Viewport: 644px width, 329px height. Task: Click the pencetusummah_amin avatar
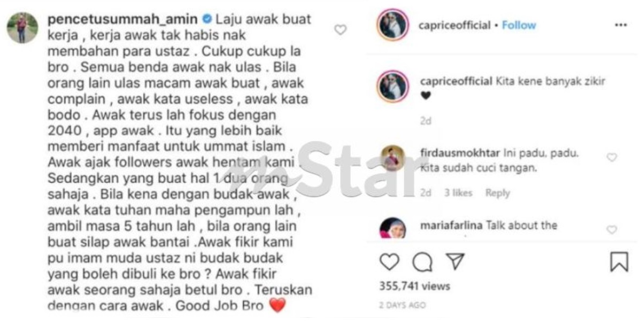click(22, 27)
